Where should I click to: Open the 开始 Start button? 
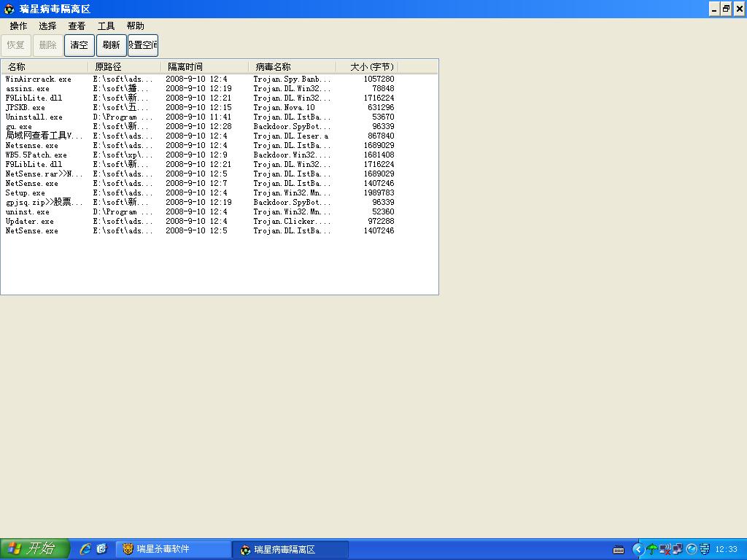[35, 548]
